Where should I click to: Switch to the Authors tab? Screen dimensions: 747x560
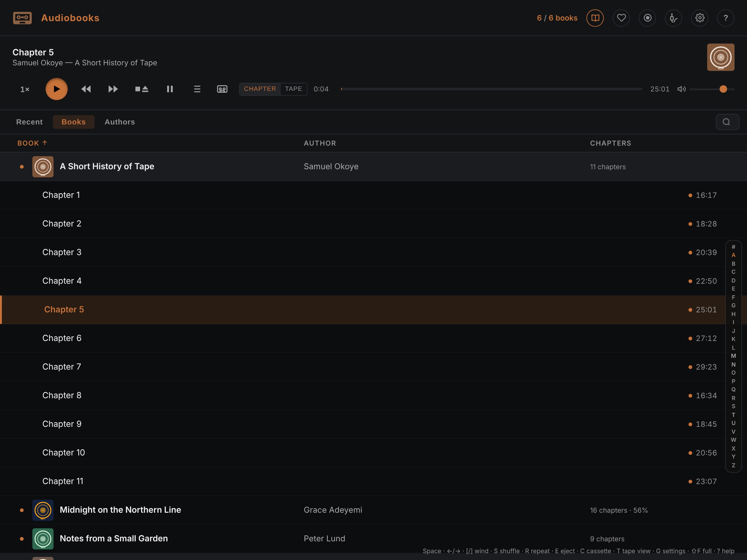120,122
